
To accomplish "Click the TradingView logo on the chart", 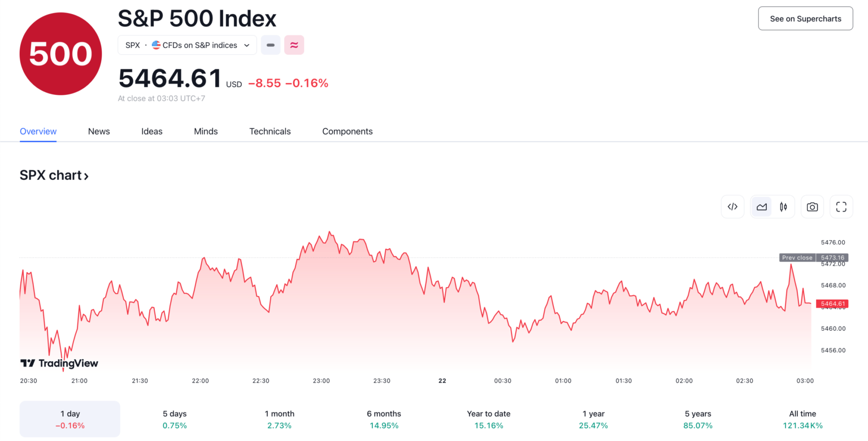I will 59,364.
